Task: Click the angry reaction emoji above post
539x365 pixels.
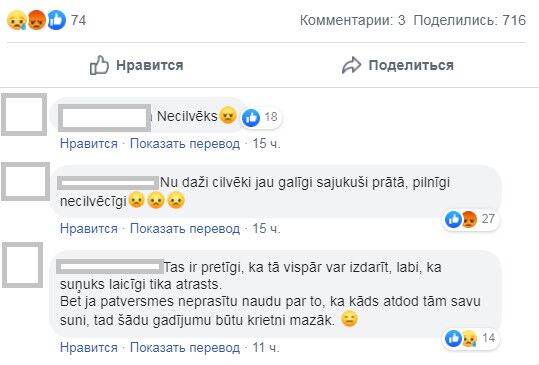Action: click(36, 20)
